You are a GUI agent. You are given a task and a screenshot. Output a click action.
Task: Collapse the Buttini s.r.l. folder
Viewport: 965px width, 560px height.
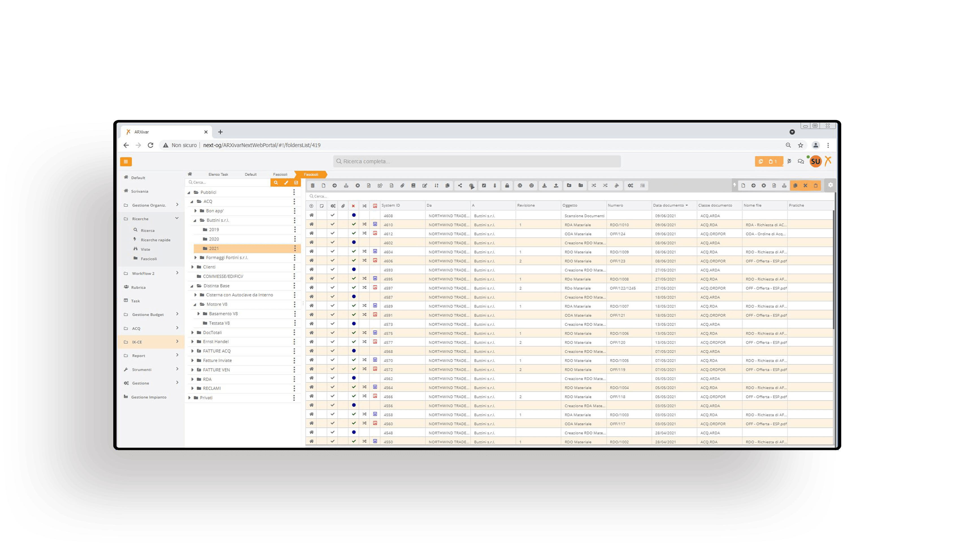[195, 221]
